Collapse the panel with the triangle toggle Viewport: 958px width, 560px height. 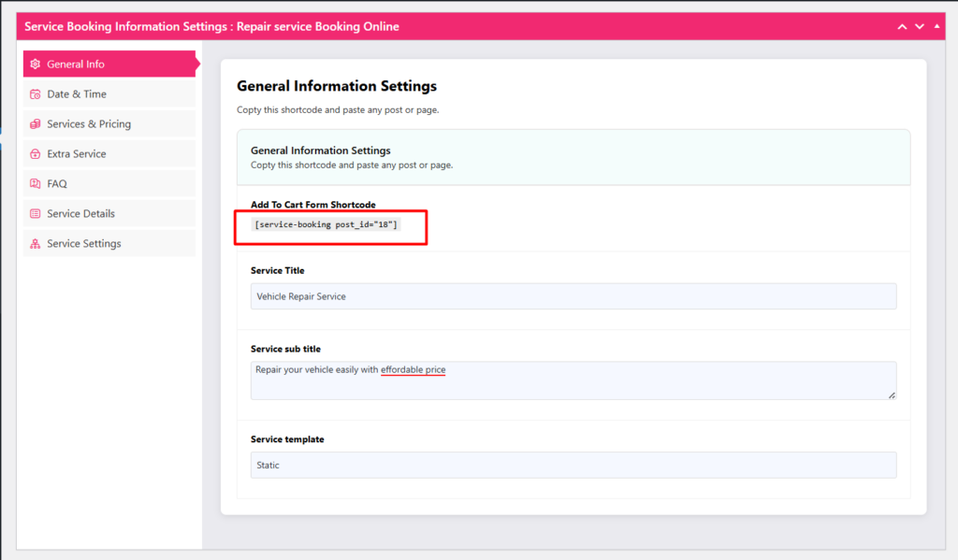(x=936, y=26)
